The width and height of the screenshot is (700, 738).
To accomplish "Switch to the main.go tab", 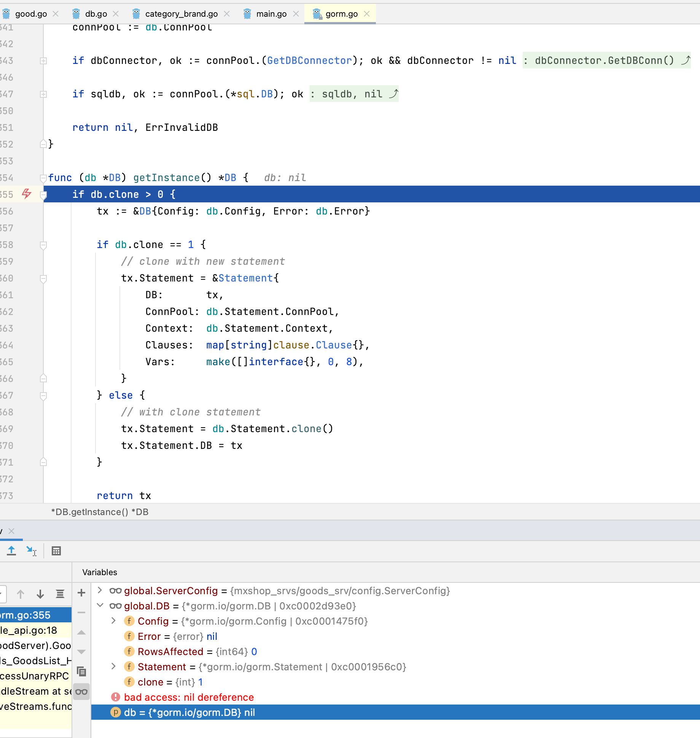I will pyautogui.click(x=271, y=14).
